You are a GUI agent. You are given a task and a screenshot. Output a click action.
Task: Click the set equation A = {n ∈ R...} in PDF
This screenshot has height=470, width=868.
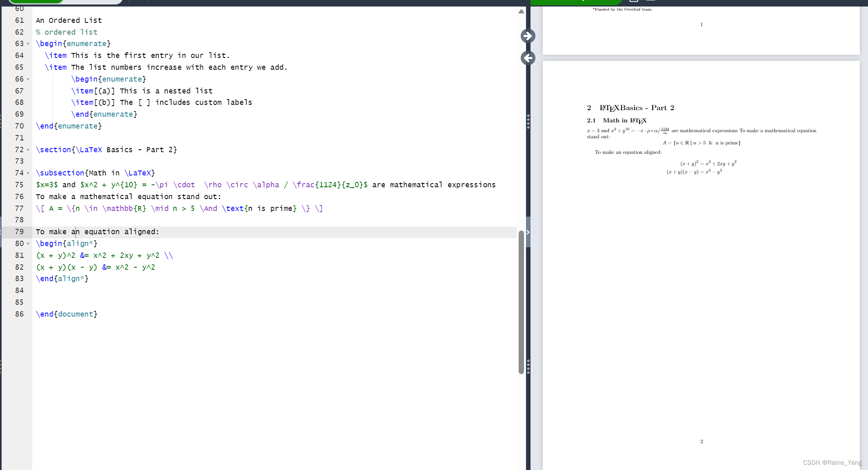click(702, 143)
